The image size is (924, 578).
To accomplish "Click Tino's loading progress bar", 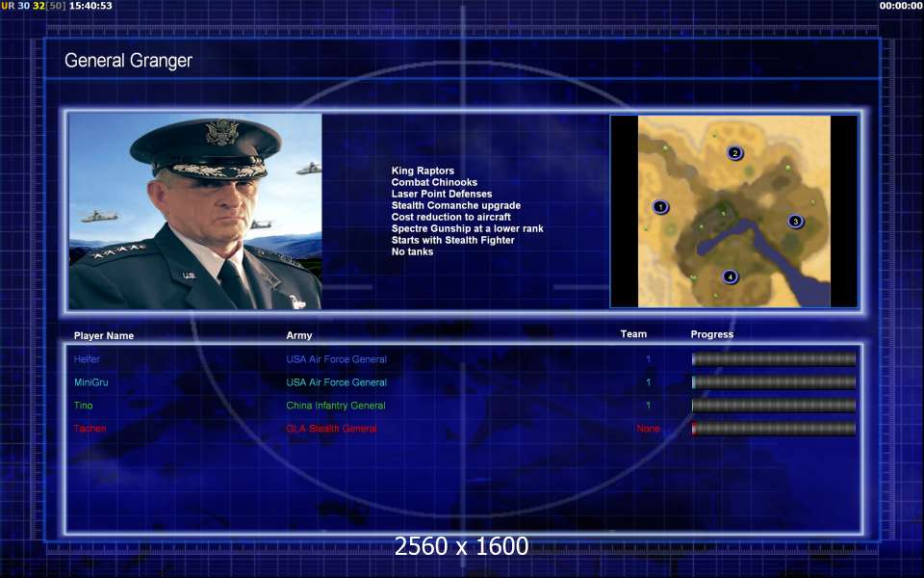I will (x=774, y=406).
